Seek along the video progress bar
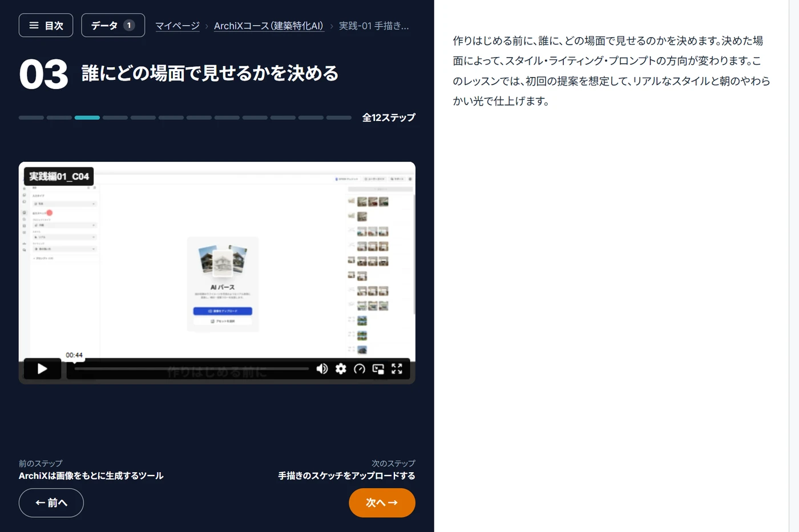 pyautogui.click(x=191, y=369)
